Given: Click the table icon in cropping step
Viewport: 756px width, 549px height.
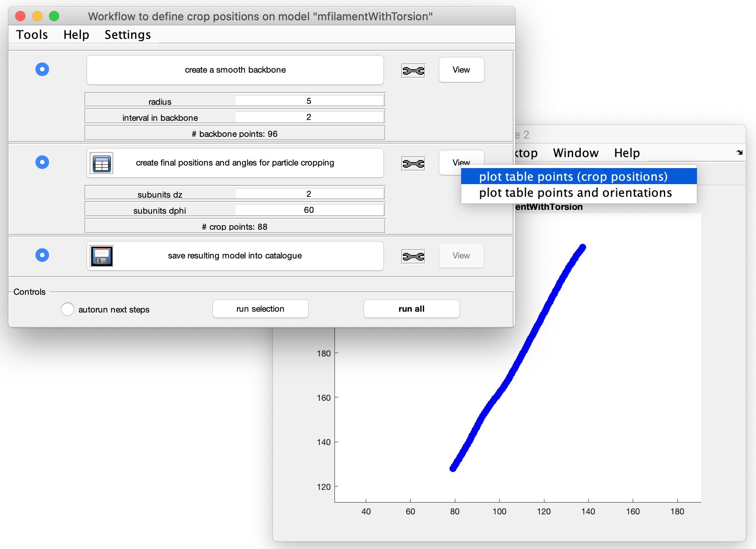Looking at the screenshot, I should 102,163.
